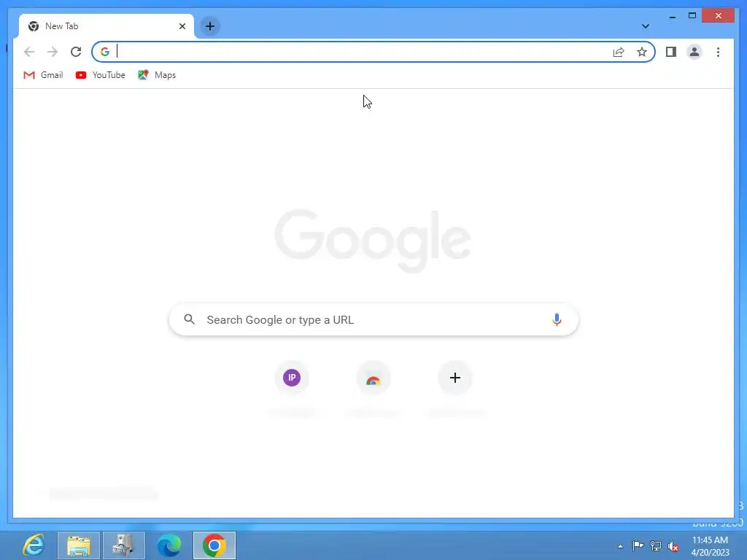Screen dimensions: 747x560
Task: Open a new tab with plus button
Action: point(210,26)
